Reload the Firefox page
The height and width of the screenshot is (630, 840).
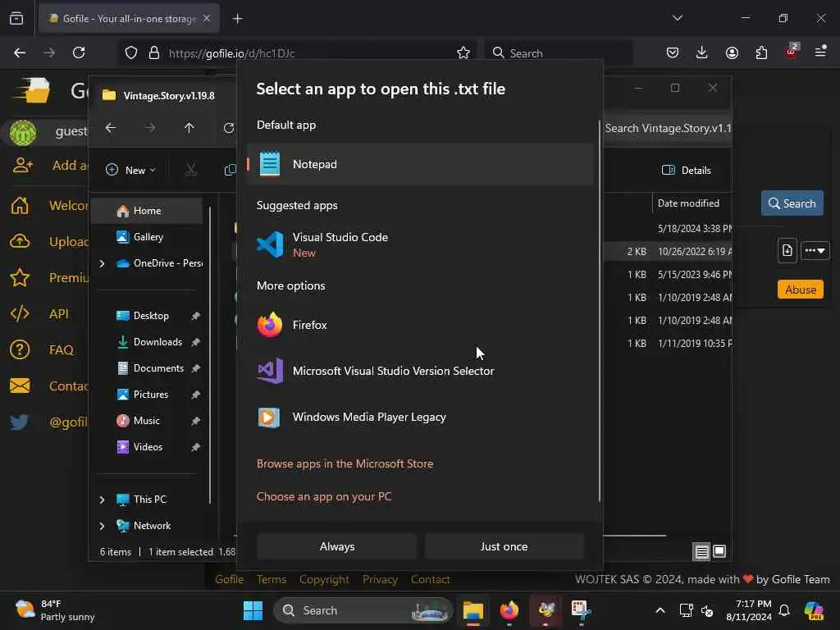pos(79,52)
